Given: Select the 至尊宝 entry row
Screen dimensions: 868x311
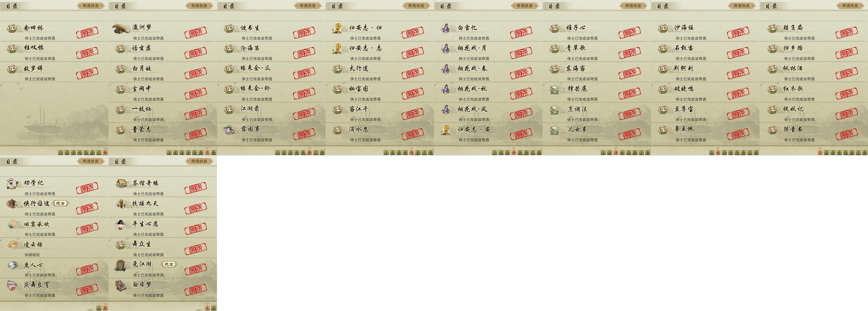Looking at the screenshot, I should pyautogui.click(x=705, y=113).
